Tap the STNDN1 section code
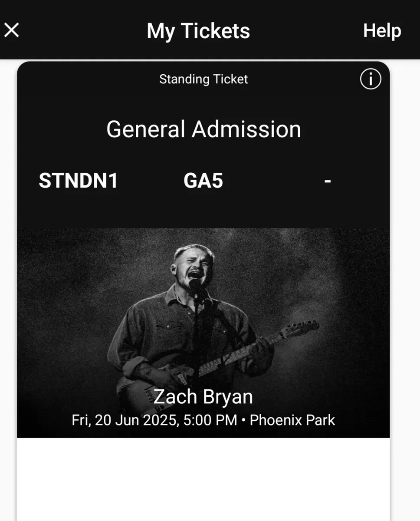Image resolution: width=420 pixels, height=521 pixels. (x=79, y=181)
